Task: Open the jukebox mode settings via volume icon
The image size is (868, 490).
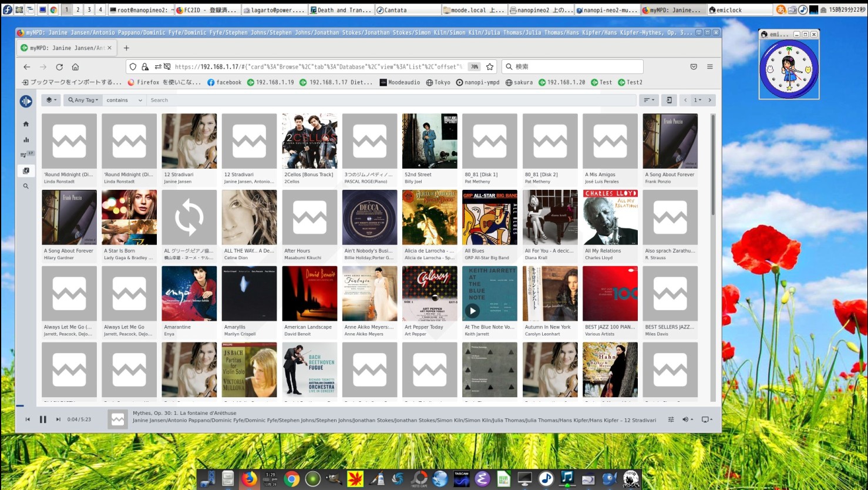Action: pos(685,419)
